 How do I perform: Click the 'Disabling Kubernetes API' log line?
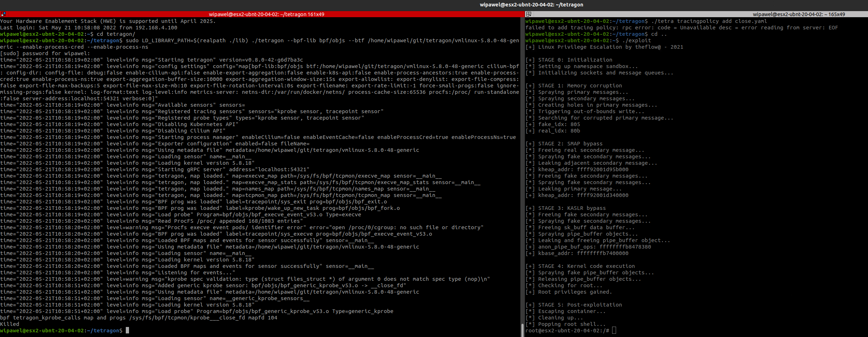(119, 124)
